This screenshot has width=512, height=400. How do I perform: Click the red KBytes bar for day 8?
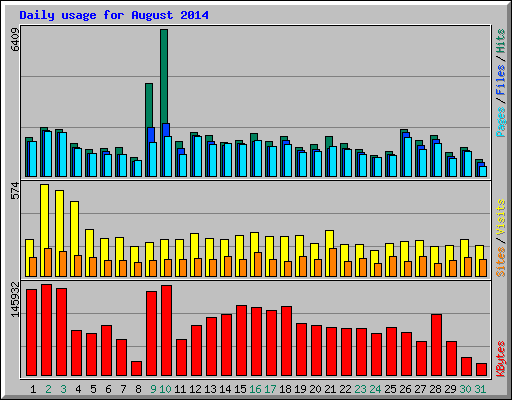(x=137, y=368)
